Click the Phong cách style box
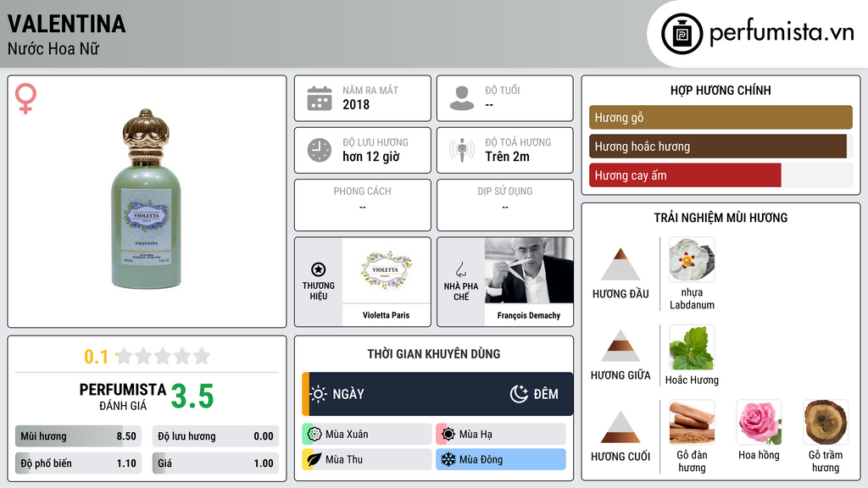Image resolution: width=868 pixels, height=488 pixels. point(363,205)
